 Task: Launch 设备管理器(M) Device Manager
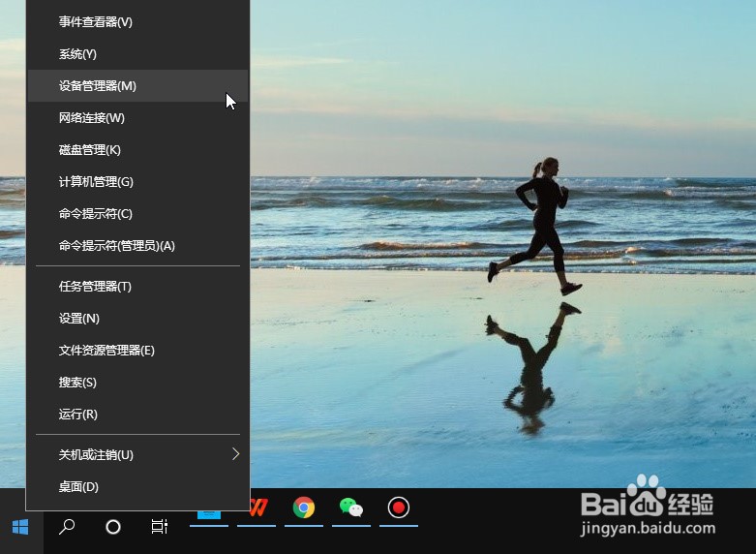[137, 85]
